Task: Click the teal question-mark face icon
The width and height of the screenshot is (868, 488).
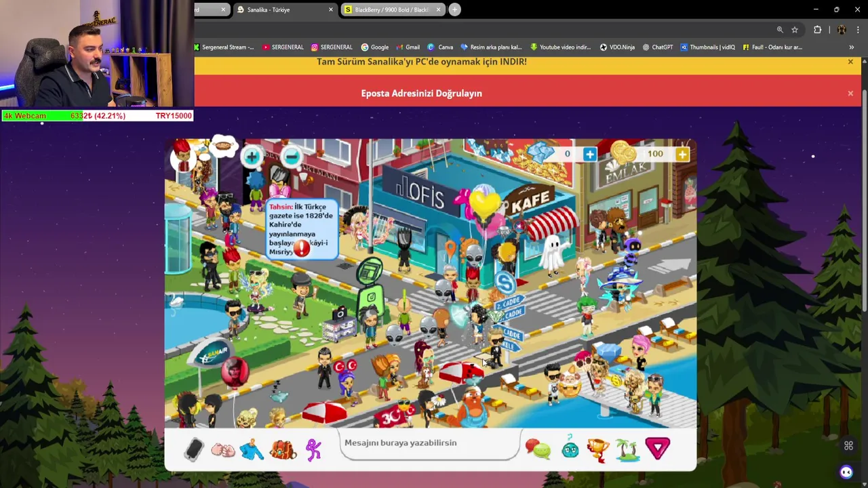Action: 570,447
